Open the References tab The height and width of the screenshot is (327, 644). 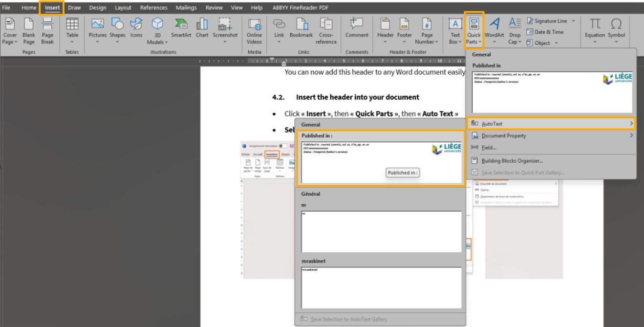[153, 8]
